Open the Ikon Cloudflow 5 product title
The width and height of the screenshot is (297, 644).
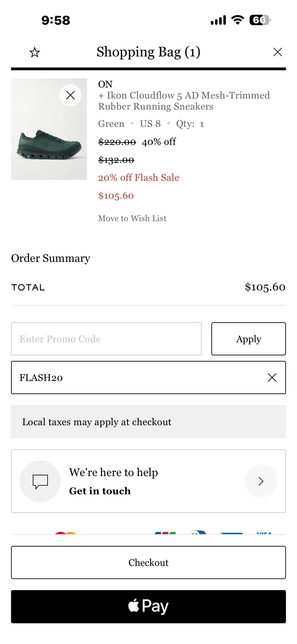point(184,101)
